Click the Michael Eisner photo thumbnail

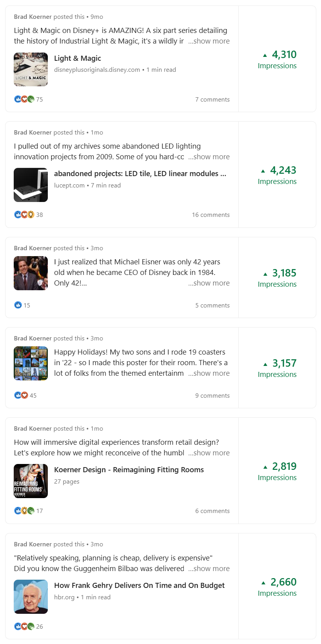point(31,273)
